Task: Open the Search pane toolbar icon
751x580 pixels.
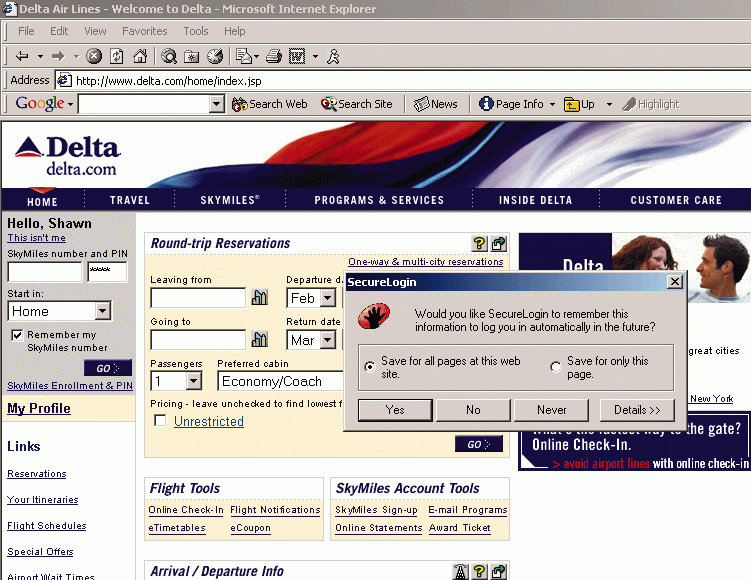Action: point(169,57)
